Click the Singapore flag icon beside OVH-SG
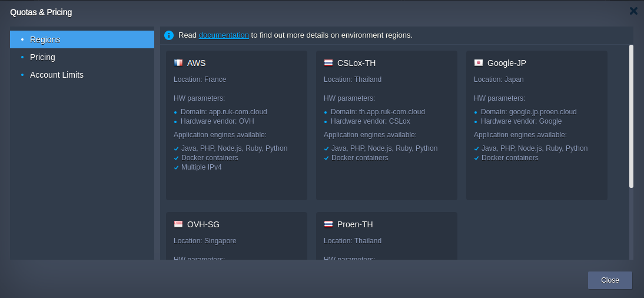Viewport: 644px width, 298px height. coord(178,224)
